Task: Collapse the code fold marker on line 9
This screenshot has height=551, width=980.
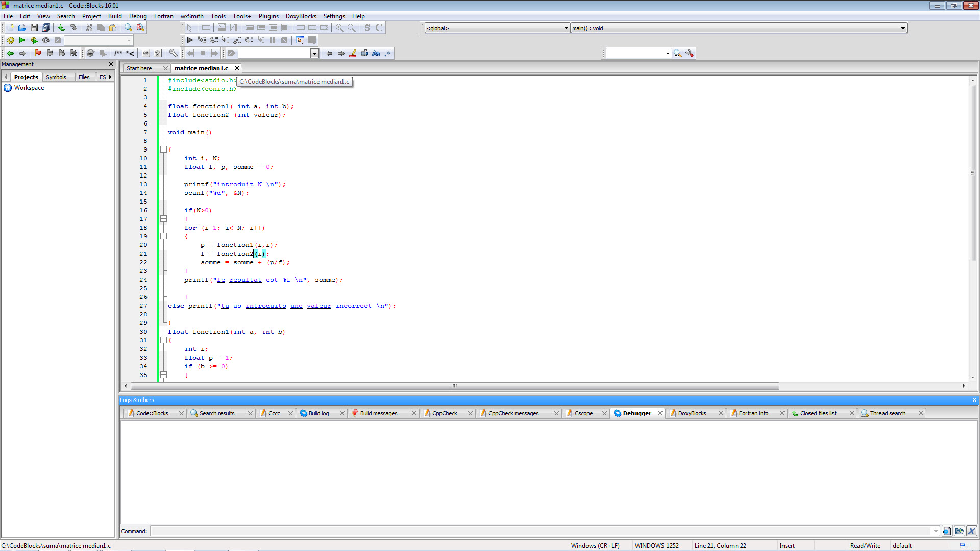Action: click(x=164, y=149)
